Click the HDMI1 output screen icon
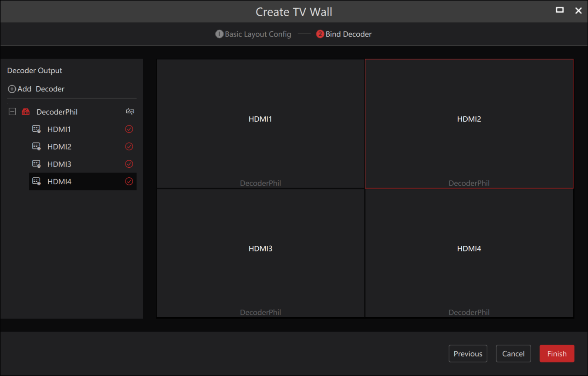The height and width of the screenshot is (376, 588). click(x=37, y=129)
